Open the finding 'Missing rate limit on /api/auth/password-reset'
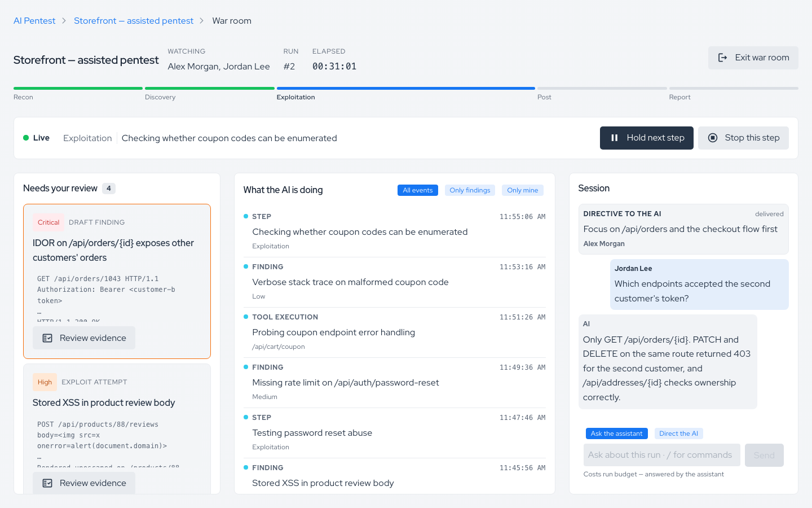 394,383
